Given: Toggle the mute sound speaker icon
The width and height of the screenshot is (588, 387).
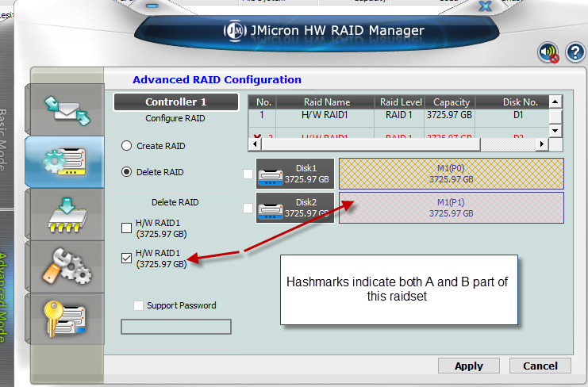Looking at the screenshot, I should pyautogui.click(x=548, y=52).
